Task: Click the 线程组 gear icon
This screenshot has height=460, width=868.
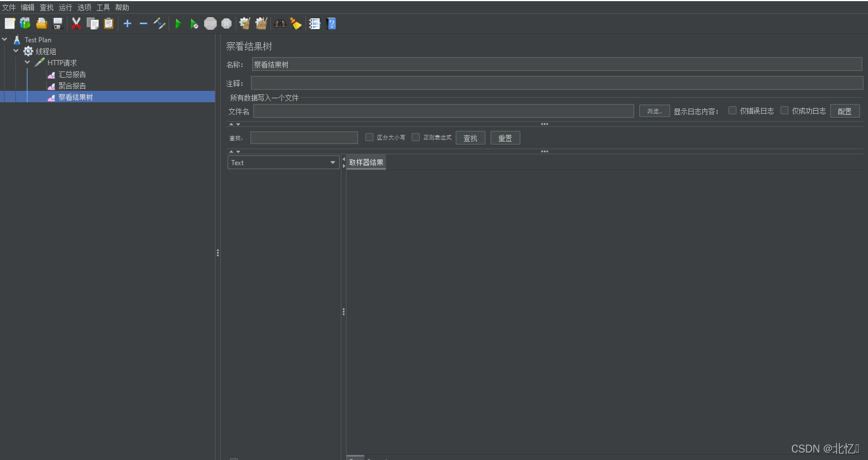Action: pyautogui.click(x=28, y=51)
